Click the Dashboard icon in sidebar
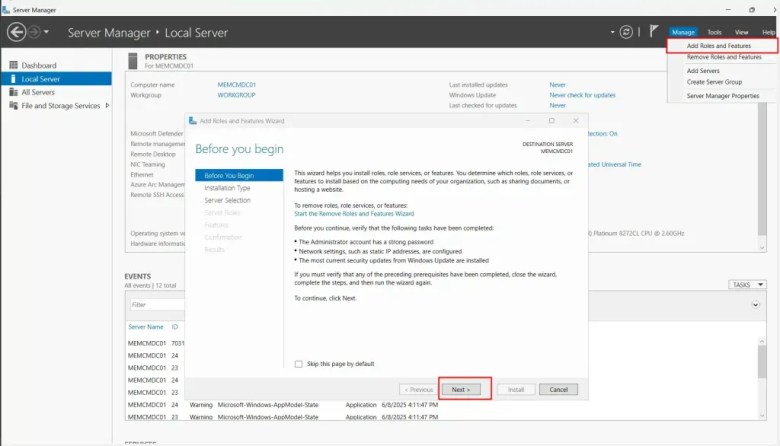This screenshot has width=780, height=446. click(x=13, y=65)
